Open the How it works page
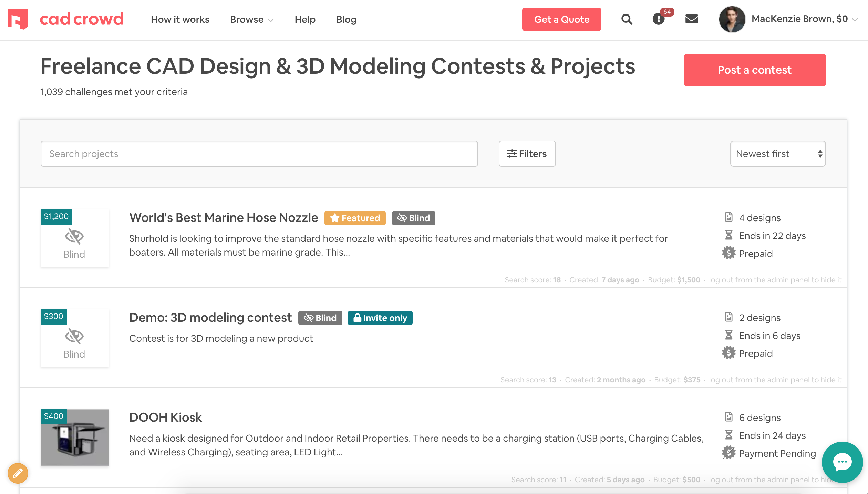This screenshot has height=494, width=868. pyautogui.click(x=180, y=20)
